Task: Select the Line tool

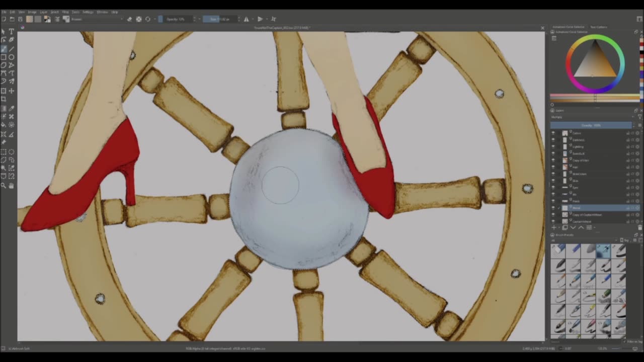Action: tap(11, 48)
